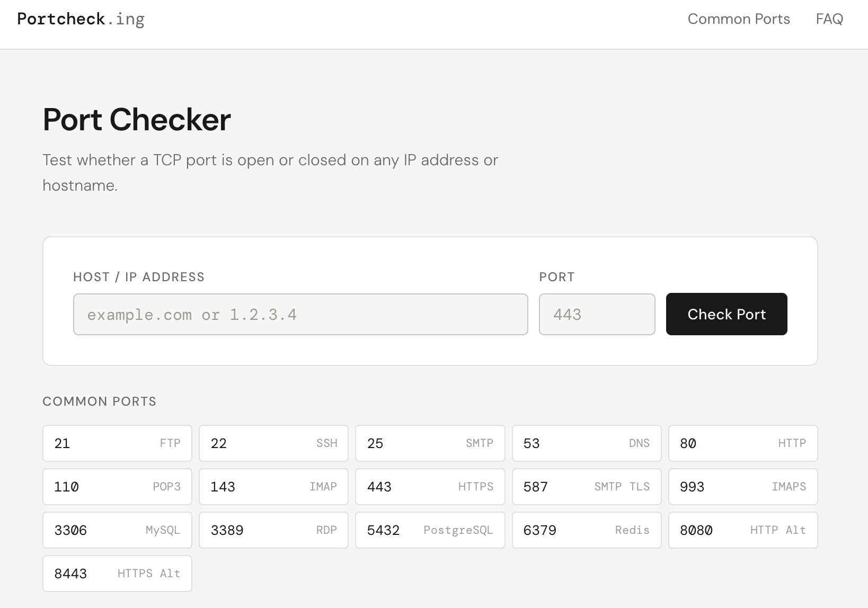Select the port 993 IMAPS preset
The width and height of the screenshot is (868, 608).
pos(742,487)
